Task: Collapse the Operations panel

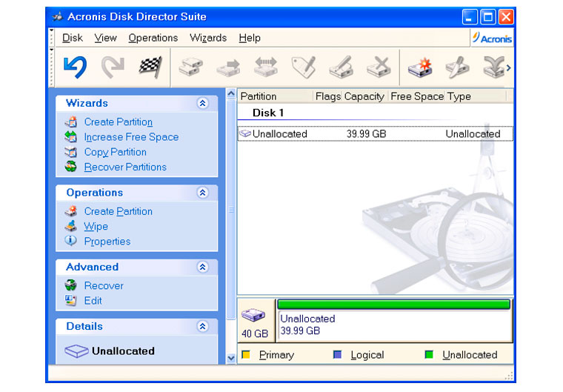Action: pos(202,193)
